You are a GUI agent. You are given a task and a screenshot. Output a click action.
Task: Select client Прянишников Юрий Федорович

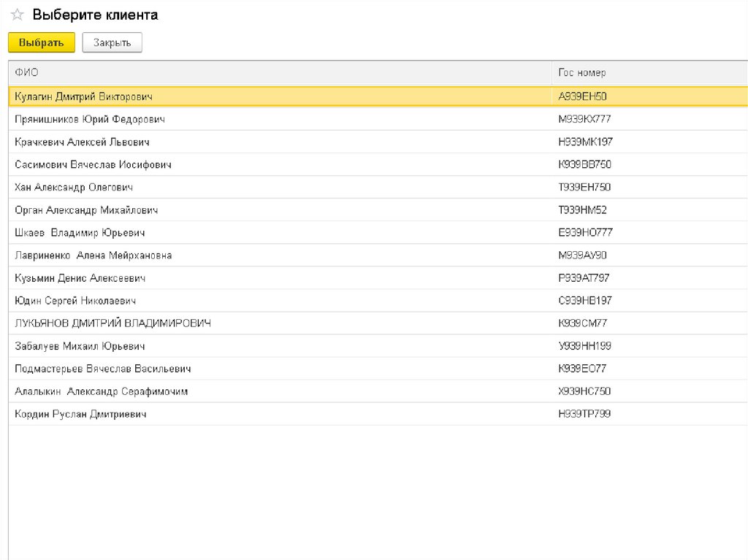coord(89,119)
